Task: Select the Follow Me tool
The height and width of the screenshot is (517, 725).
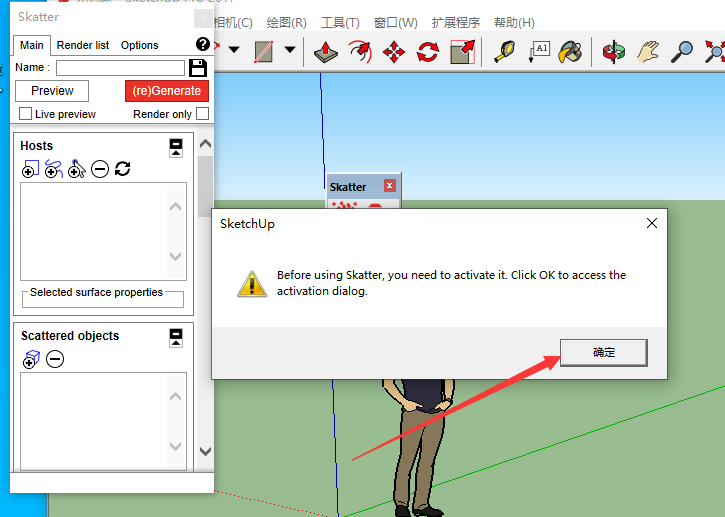Action: tap(360, 51)
